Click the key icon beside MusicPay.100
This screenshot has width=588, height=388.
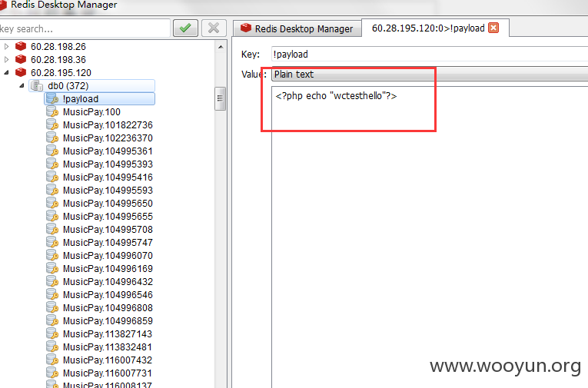coord(52,111)
